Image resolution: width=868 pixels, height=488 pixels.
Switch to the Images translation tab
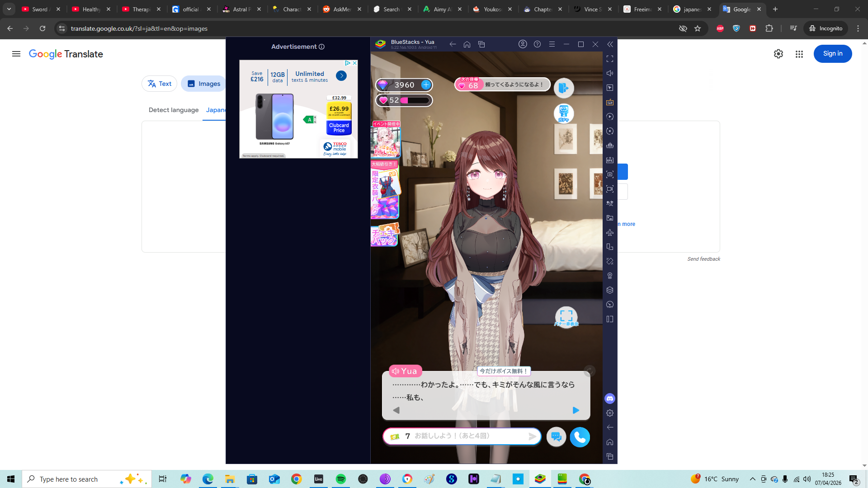pyautogui.click(x=204, y=84)
